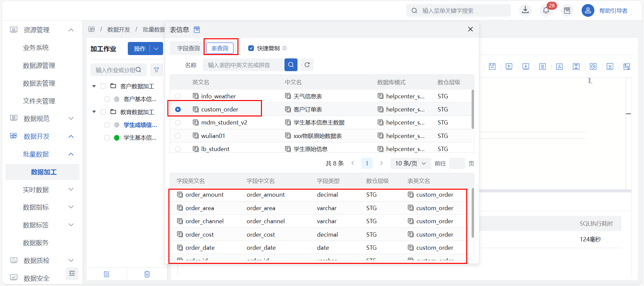
Task: Click the lineage flow toolbar icon
Action: (x=627, y=66)
